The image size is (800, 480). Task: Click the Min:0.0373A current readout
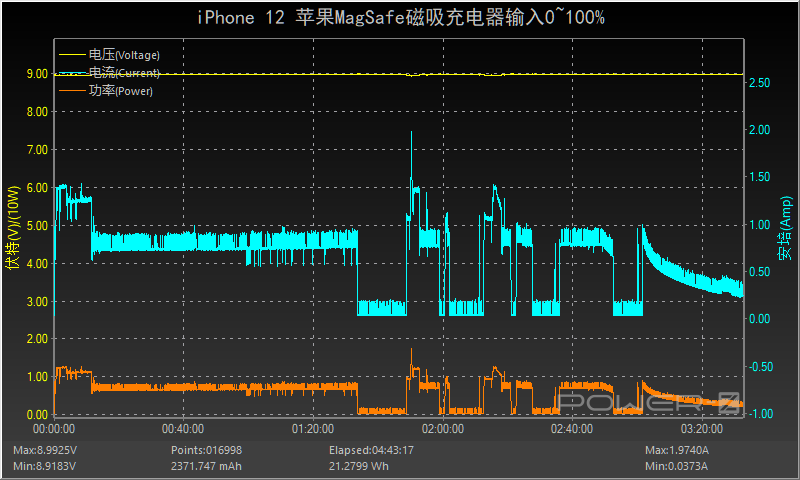click(x=676, y=466)
